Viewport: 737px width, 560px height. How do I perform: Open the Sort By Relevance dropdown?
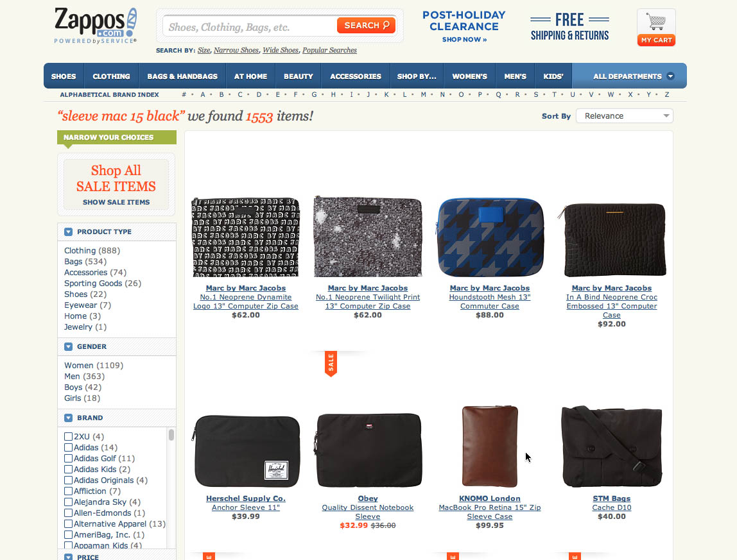click(x=624, y=116)
